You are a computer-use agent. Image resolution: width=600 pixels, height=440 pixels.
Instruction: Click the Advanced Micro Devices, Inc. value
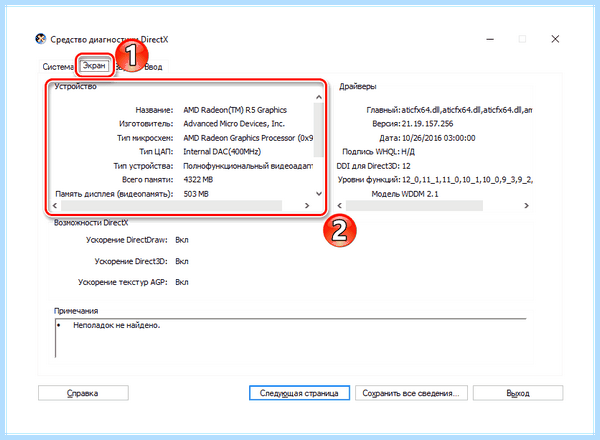point(234,124)
